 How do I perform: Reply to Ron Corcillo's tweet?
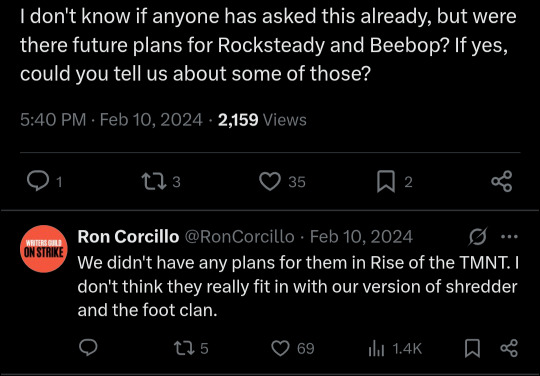click(88, 348)
